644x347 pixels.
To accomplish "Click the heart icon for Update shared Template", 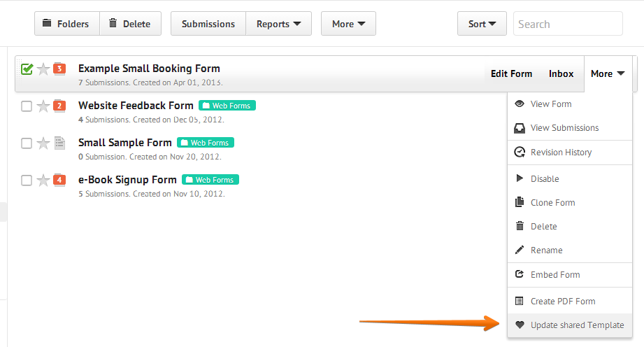I will [520, 325].
